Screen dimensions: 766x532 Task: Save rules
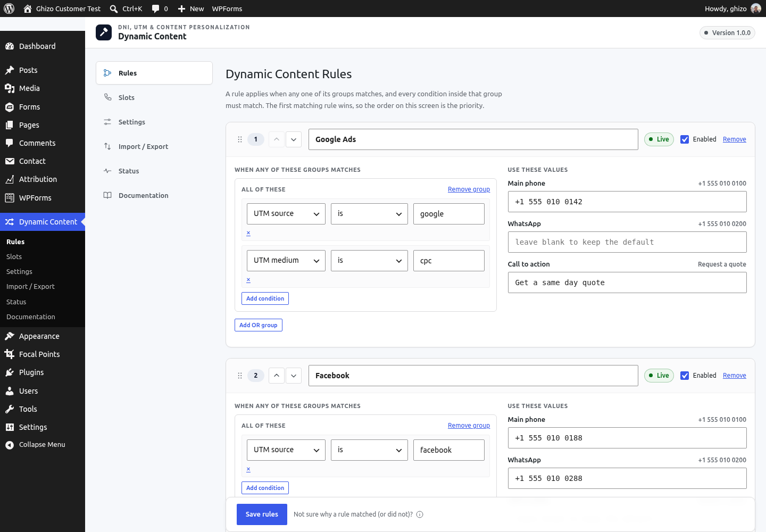coord(262,514)
